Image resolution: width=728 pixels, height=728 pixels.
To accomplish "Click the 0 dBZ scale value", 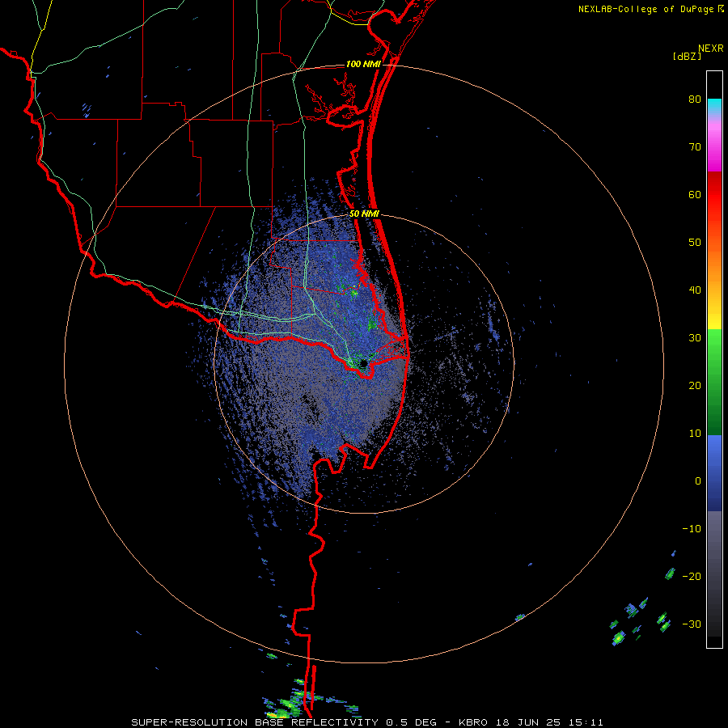I will tap(698, 481).
